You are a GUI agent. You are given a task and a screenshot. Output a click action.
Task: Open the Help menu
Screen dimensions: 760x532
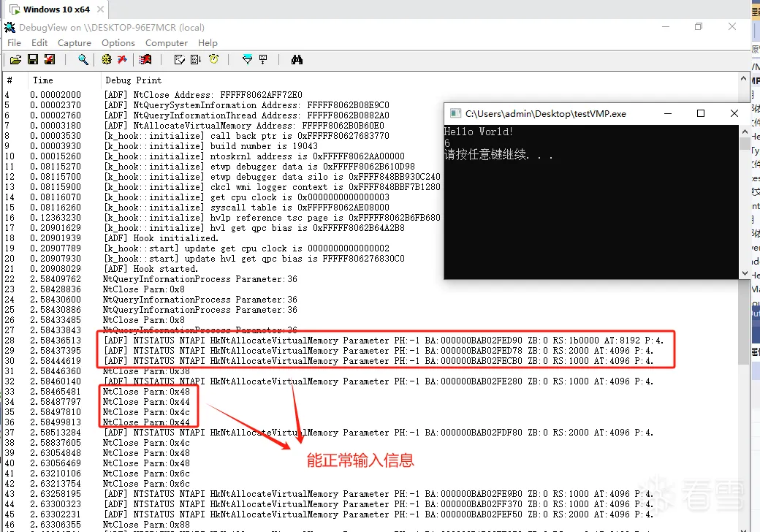(x=208, y=42)
